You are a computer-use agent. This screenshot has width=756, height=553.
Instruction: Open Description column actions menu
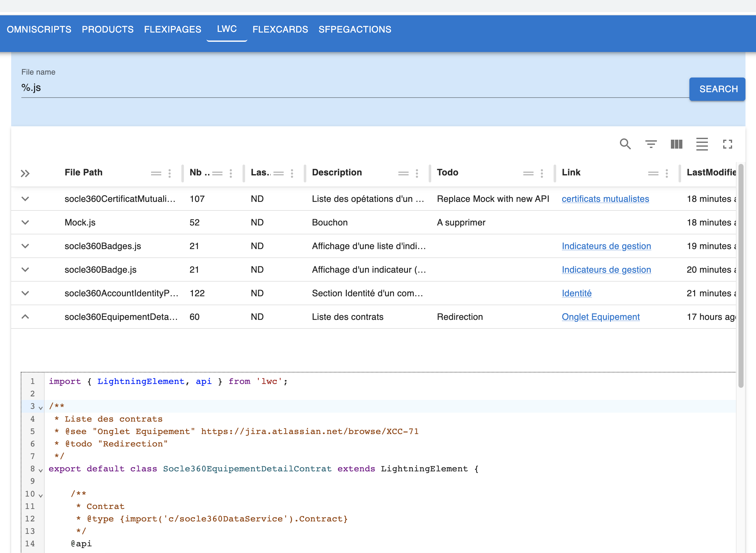click(x=417, y=173)
